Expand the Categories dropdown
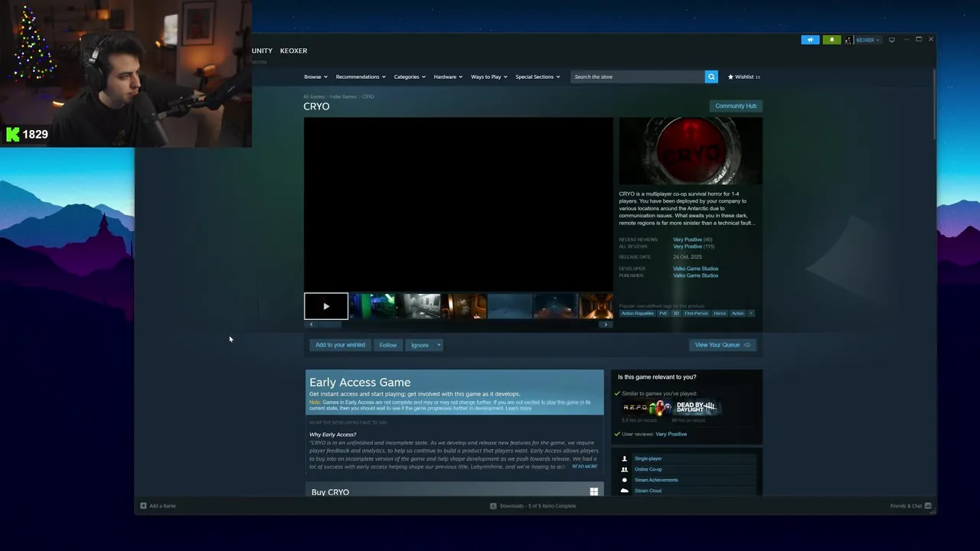Screen dimensions: 980x551 [x=410, y=77]
